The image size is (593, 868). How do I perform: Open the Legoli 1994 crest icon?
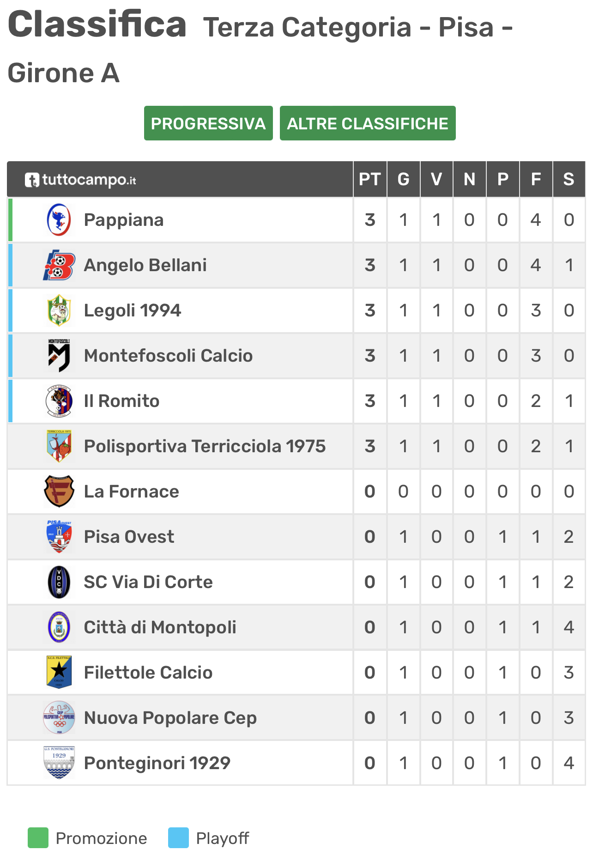tap(59, 310)
